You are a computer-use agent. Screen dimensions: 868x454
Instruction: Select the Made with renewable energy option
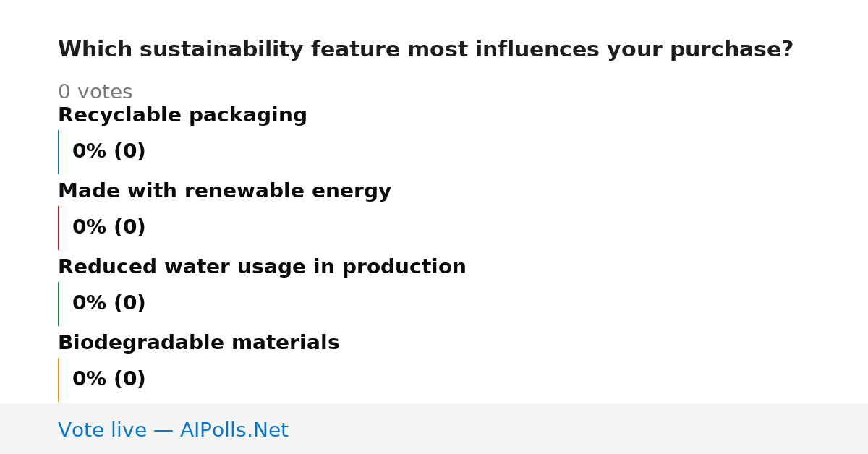tap(224, 192)
